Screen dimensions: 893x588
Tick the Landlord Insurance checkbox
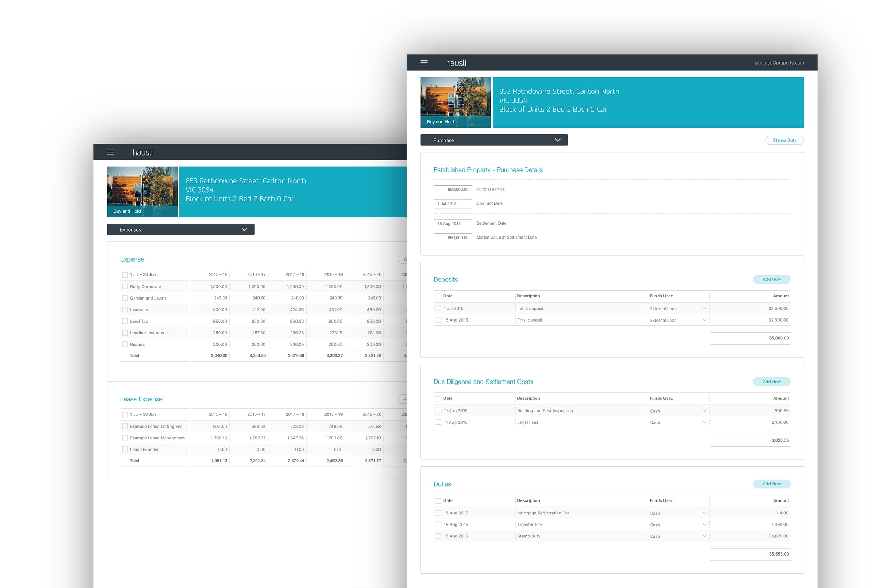(x=125, y=333)
